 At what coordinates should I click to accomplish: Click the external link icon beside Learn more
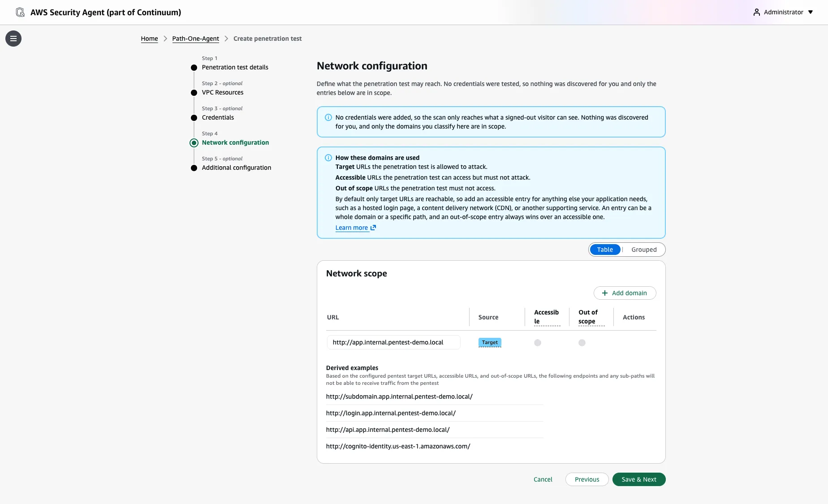click(x=373, y=228)
